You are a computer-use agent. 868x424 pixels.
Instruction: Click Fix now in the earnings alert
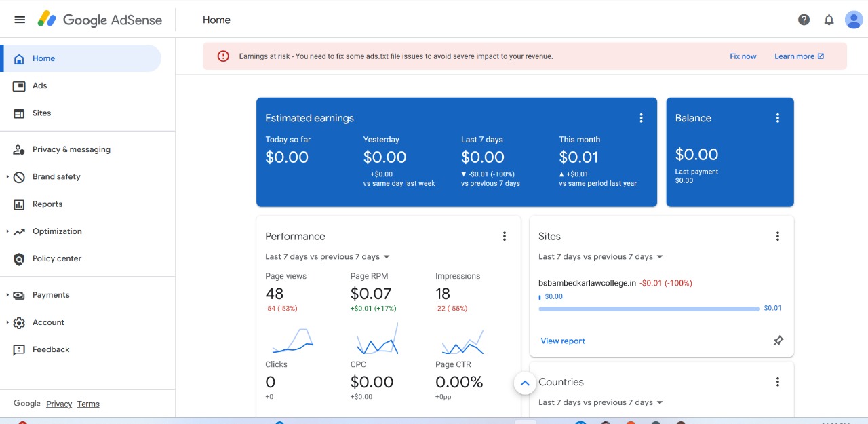(743, 56)
